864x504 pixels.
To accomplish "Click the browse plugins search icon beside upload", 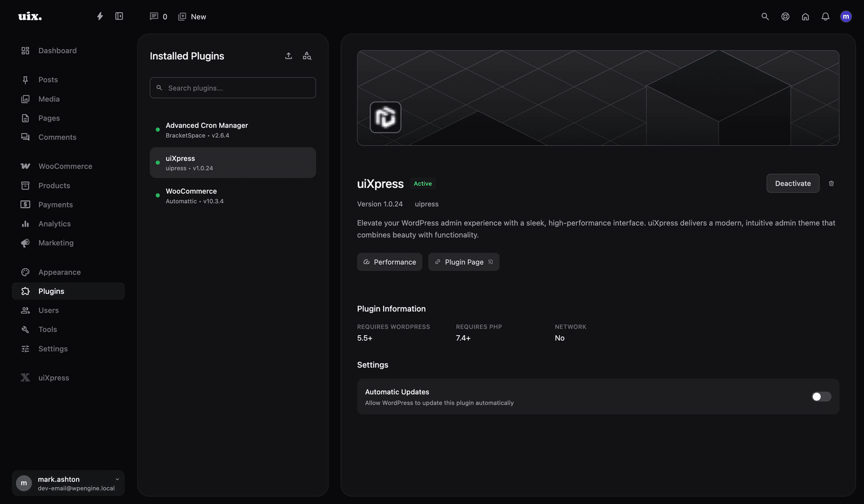I will (307, 55).
